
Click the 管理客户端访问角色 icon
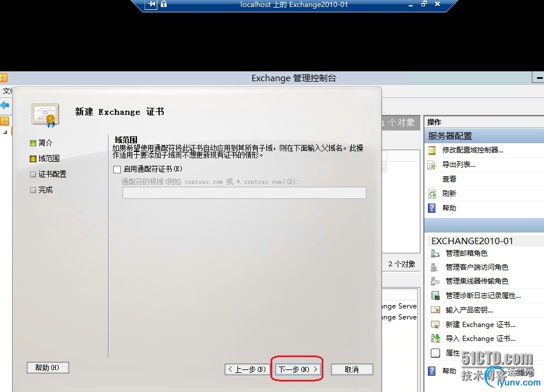(x=434, y=267)
